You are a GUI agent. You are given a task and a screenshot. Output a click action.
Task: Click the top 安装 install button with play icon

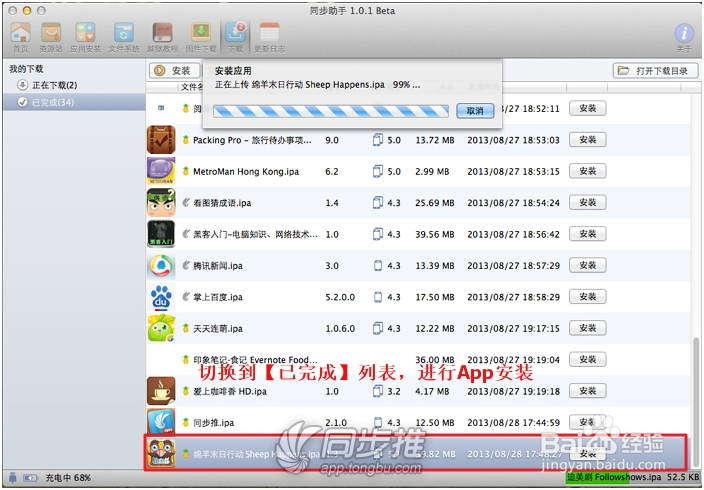(174, 71)
